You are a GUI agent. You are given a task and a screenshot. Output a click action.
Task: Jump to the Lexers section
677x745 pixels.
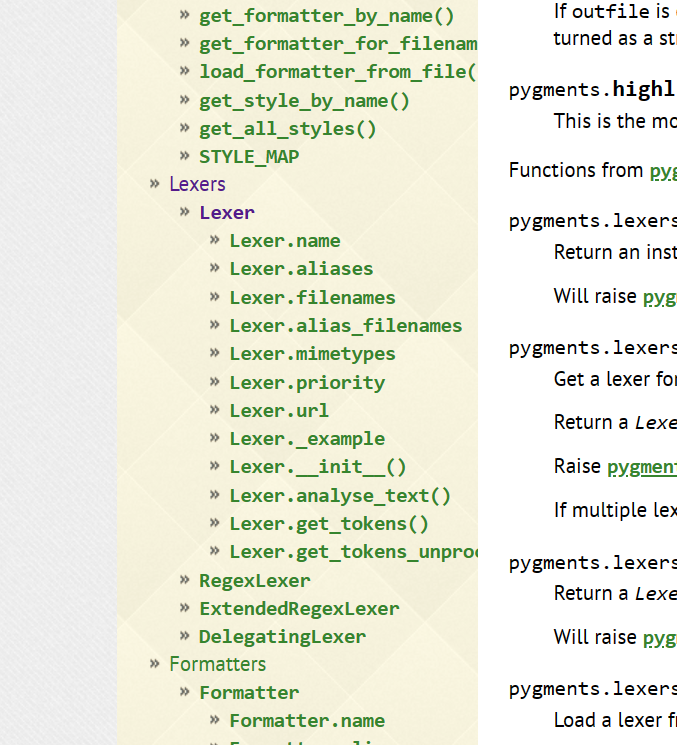point(197,184)
